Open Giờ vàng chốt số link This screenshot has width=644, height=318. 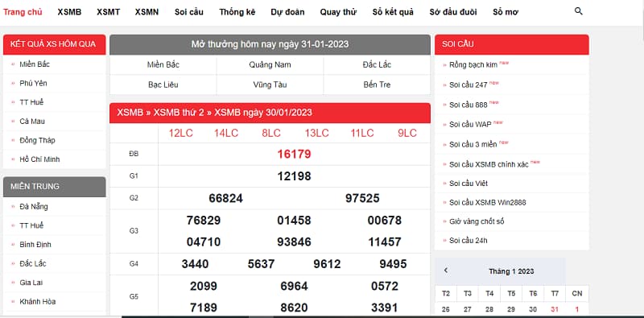477,221
